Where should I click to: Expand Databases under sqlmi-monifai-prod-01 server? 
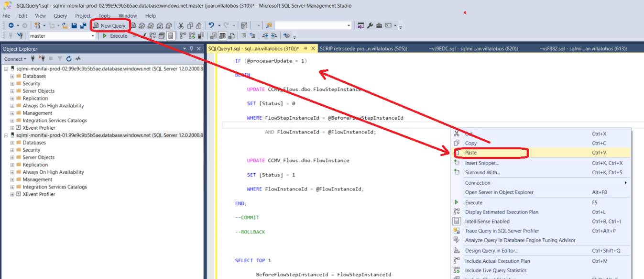pyautogui.click(x=12, y=143)
